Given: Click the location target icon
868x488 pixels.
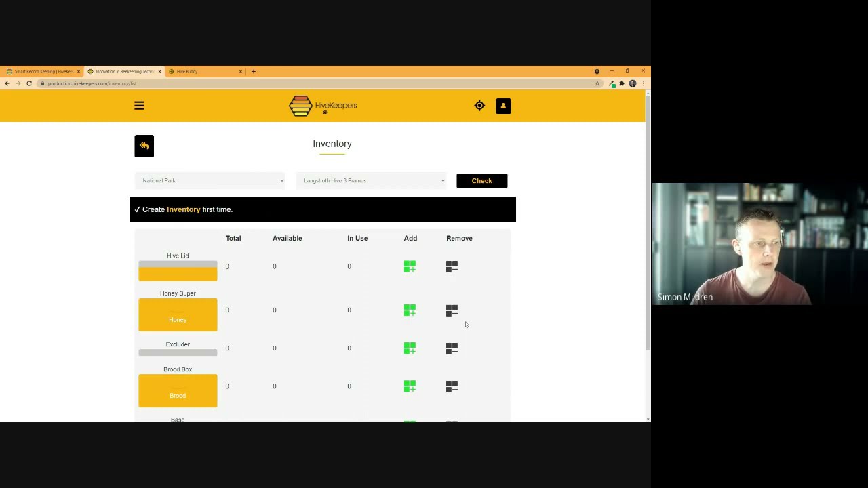Looking at the screenshot, I should pos(479,106).
